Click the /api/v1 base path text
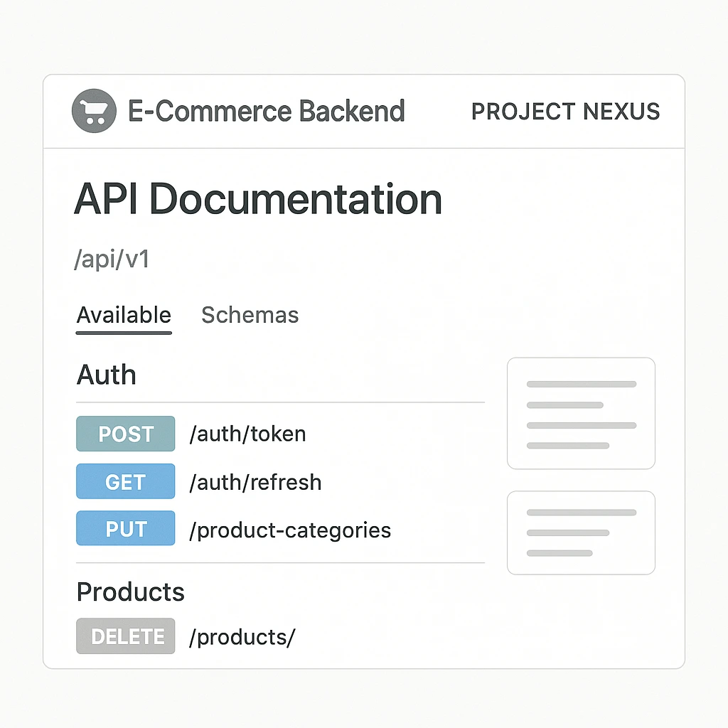Viewport: 728px width, 728px height. pos(112,259)
